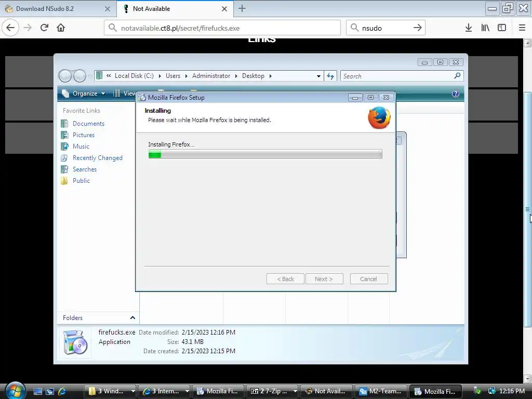Click the Switch between windows icon
The width and height of the screenshot is (532, 399).
click(50, 391)
